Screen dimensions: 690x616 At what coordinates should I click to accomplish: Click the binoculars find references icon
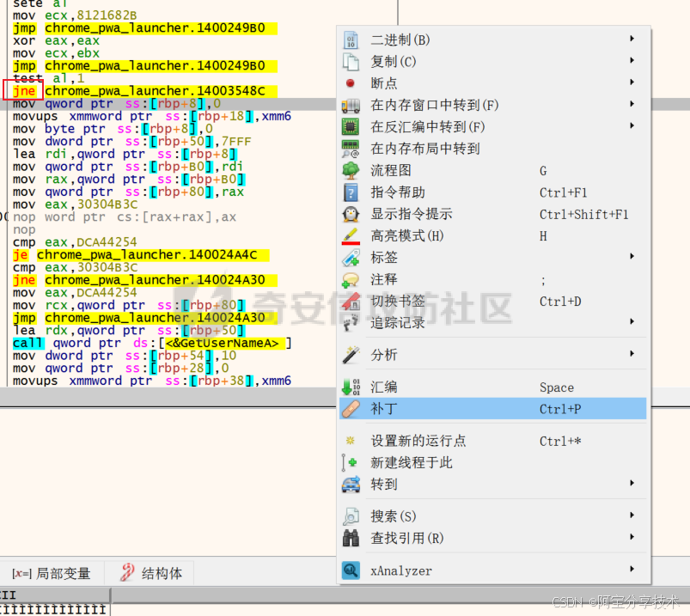point(351,538)
